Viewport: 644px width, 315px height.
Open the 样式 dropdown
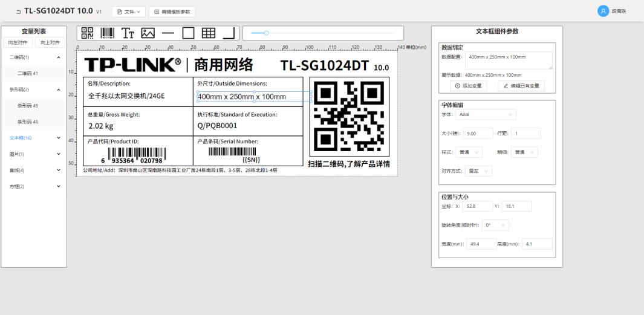point(469,152)
